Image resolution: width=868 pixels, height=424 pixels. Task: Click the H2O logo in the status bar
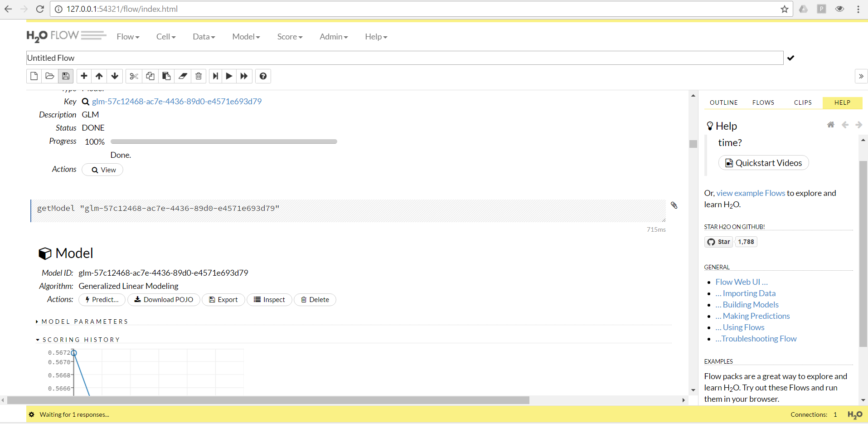click(855, 414)
